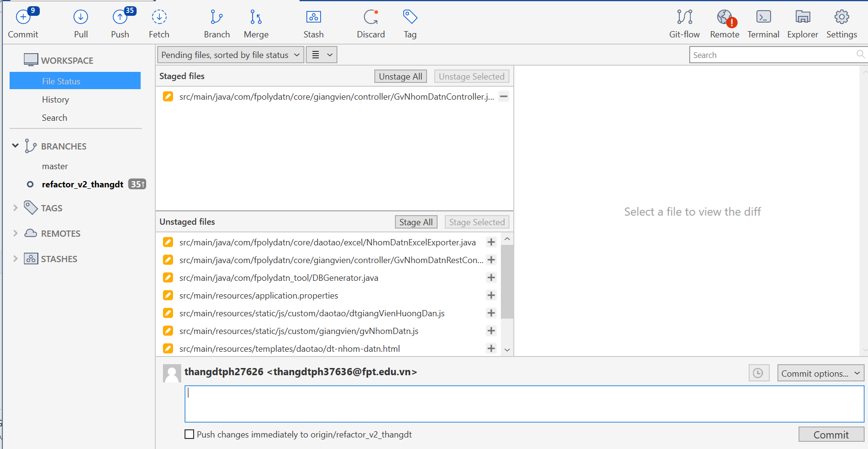
Task: Click the search magnifier icon
Action: click(x=860, y=55)
